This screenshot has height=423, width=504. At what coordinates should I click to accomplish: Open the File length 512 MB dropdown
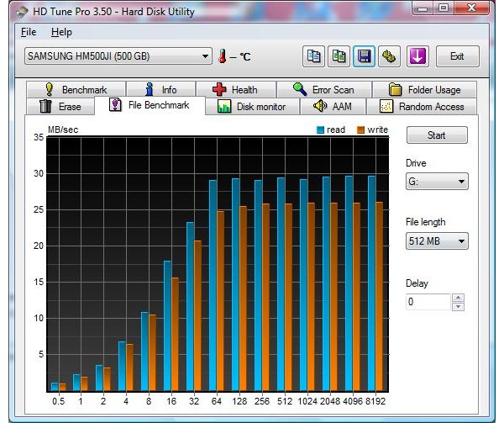437,241
